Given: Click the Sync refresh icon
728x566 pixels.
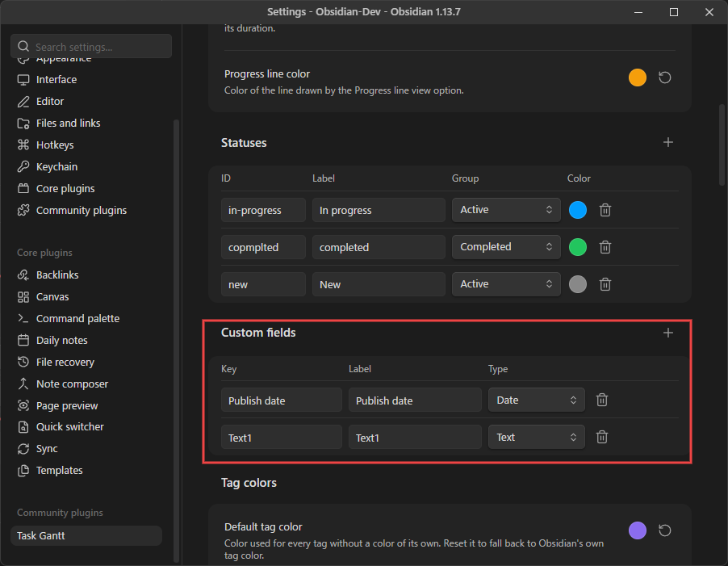Looking at the screenshot, I should click(x=23, y=449).
